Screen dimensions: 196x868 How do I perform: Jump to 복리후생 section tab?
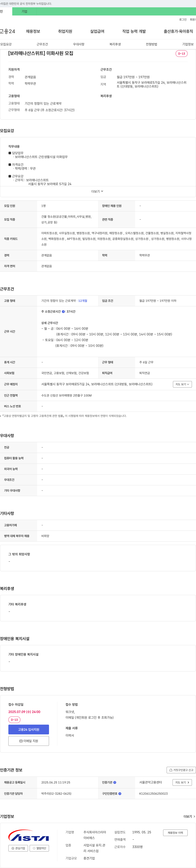coord(115,44)
